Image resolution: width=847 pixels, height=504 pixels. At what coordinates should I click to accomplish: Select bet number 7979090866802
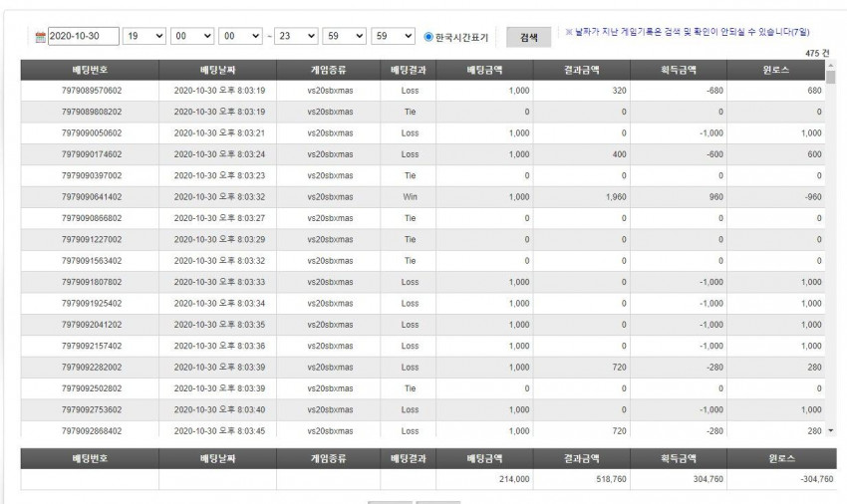coord(92,218)
